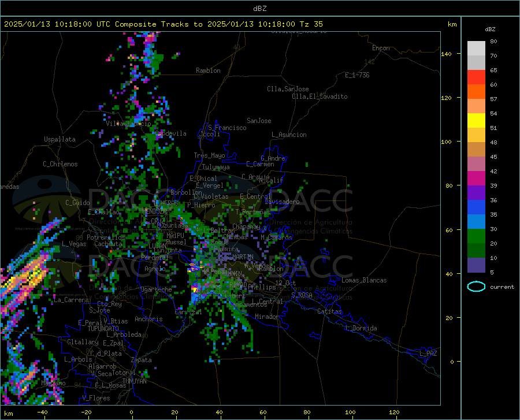Pick the bright green 20-30 dBZ swatch
The image size is (520, 420).
pyautogui.click(x=476, y=236)
